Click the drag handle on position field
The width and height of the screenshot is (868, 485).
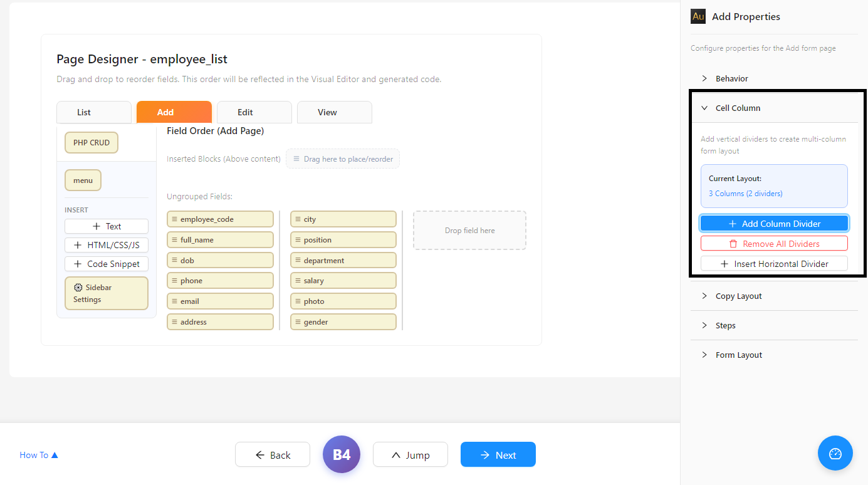[298, 240]
